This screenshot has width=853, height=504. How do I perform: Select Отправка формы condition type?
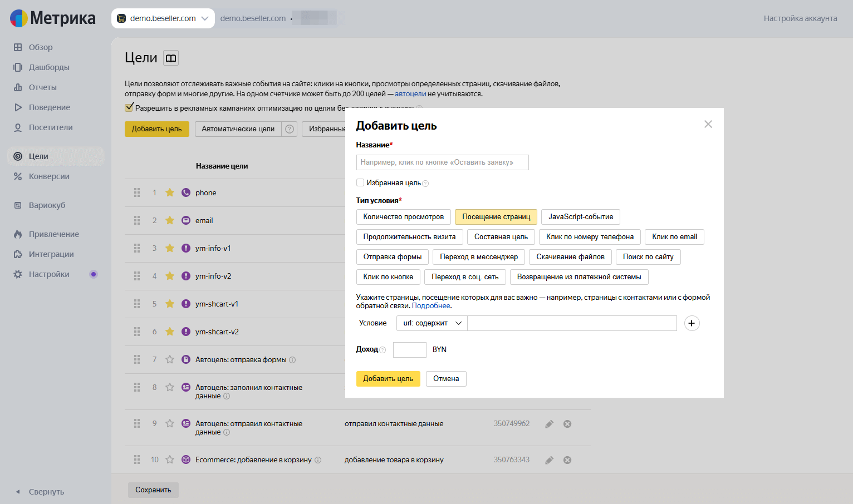[393, 257]
